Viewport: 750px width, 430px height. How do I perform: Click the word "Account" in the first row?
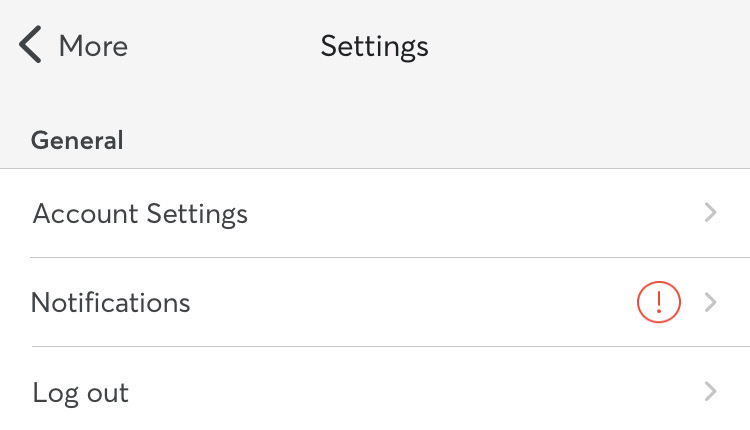pos(86,213)
